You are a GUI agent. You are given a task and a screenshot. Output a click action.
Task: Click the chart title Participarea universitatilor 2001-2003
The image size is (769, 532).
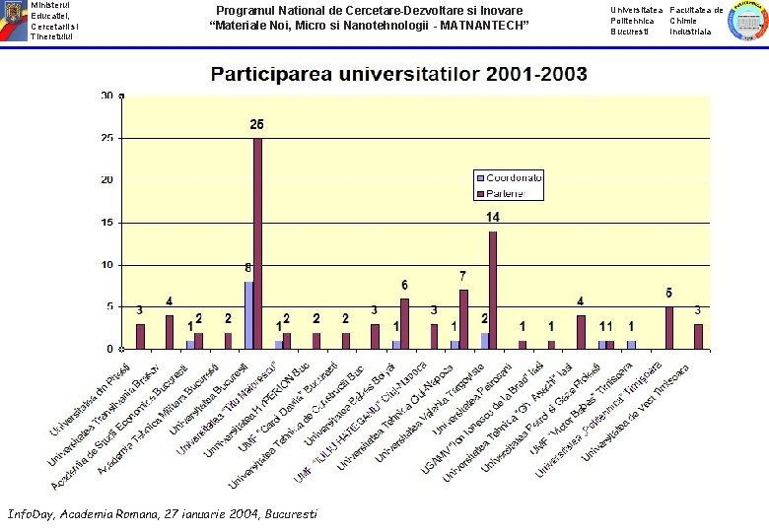pos(398,74)
